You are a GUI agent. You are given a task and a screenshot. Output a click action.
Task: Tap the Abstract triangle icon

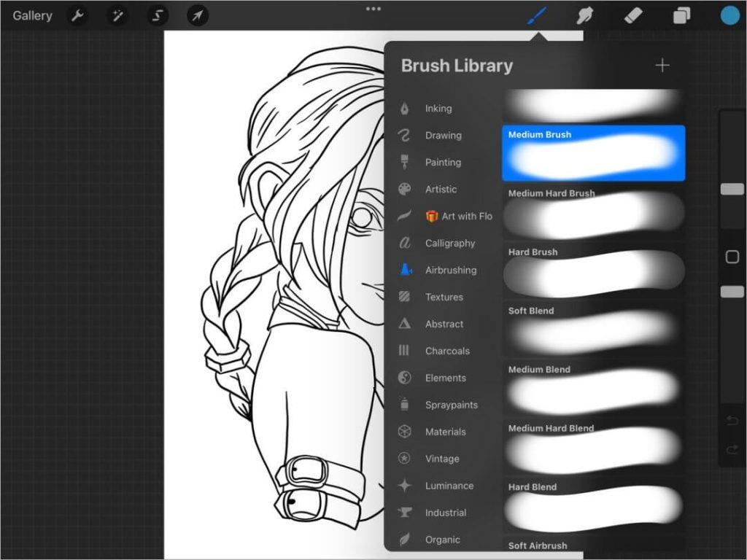click(404, 324)
